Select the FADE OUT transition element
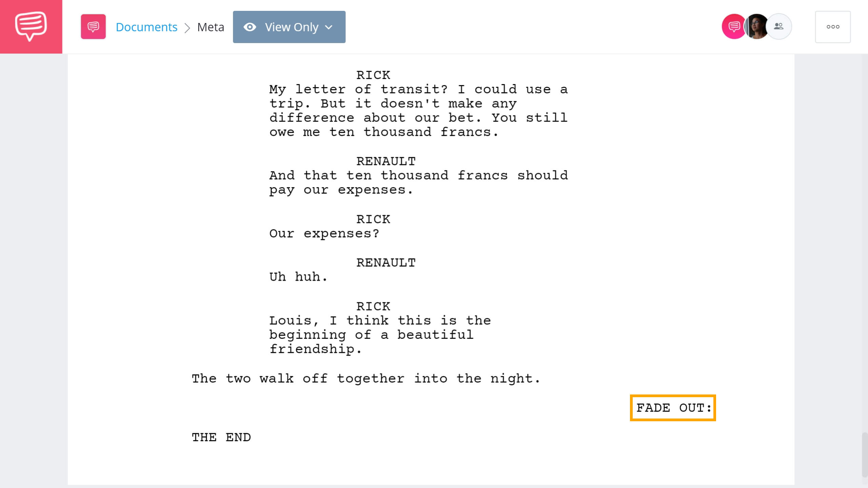Image resolution: width=868 pixels, height=488 pixels. click(672, 408)
